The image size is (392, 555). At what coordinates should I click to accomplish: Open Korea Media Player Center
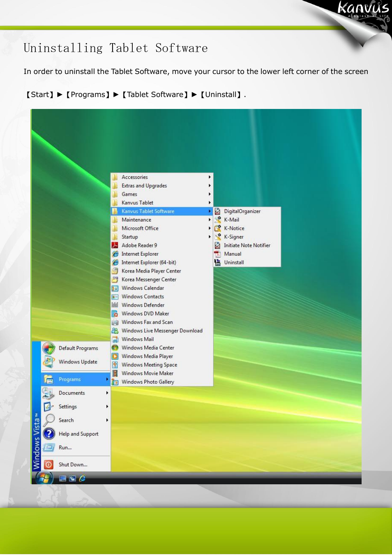[x=162, y=271]
